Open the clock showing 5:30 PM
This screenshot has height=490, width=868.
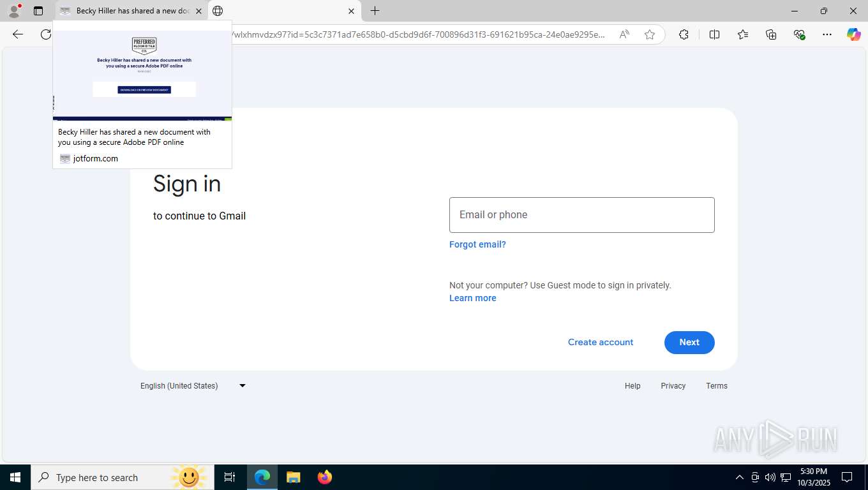click(813, 477)
